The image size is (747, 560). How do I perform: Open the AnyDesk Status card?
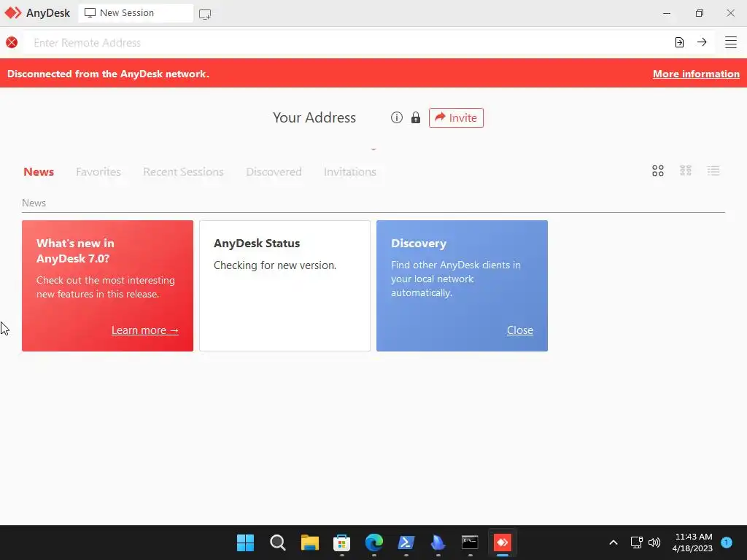285,286
